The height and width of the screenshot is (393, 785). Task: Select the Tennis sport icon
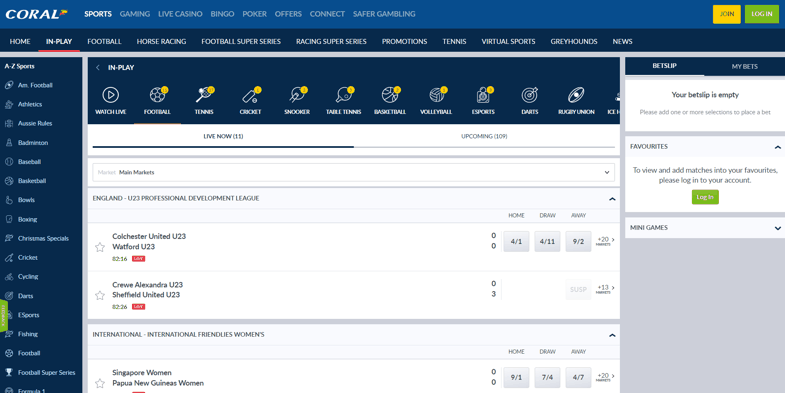coord(204,95)
